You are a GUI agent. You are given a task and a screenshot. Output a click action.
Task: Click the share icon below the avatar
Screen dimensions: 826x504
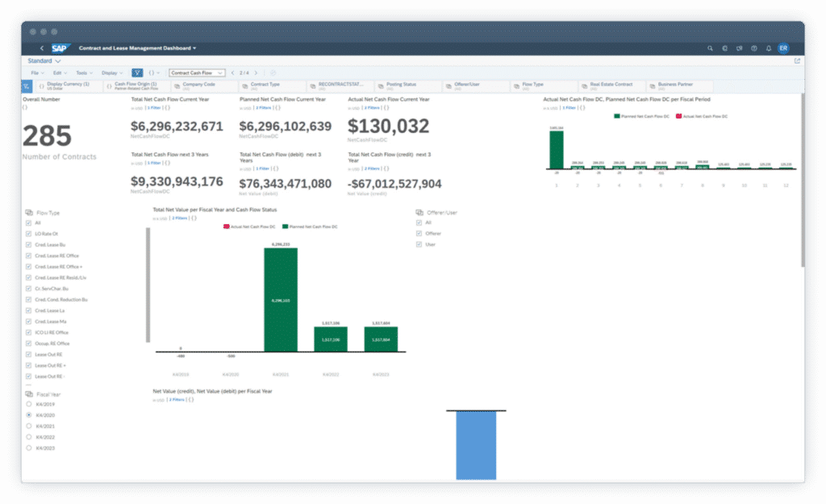[x=797, y=60]
